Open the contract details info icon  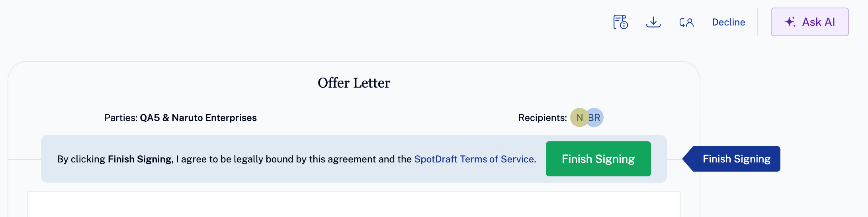coord(620,22)
